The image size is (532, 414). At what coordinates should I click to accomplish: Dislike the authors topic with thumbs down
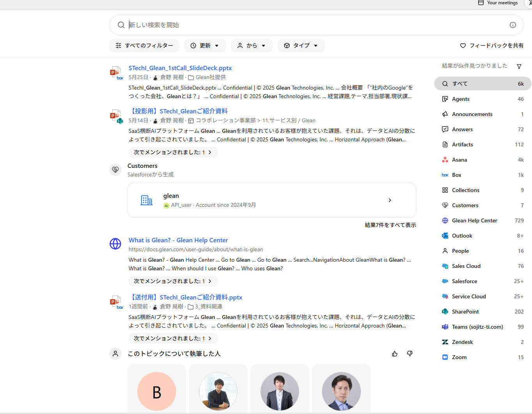pyautogui.click(x=410, y=354)
